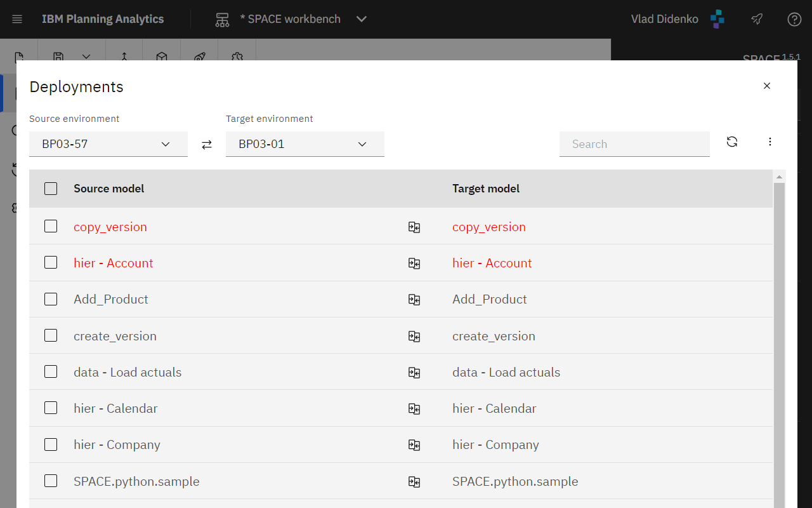Click compare icon for SPACE.python.sample row
The image size is (812, 508).
[x=414, y=482]
